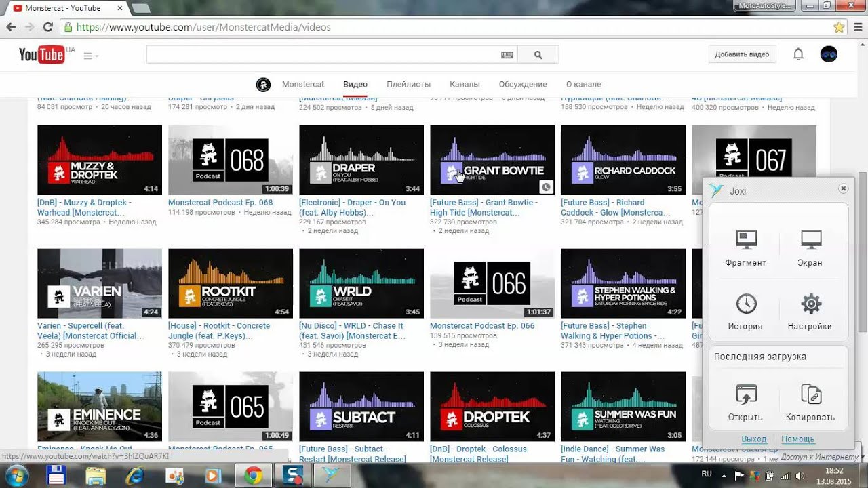Open the Podcast 066 thumbnail
The height and width of the screenshot is (488, 868).
point(492,283)
